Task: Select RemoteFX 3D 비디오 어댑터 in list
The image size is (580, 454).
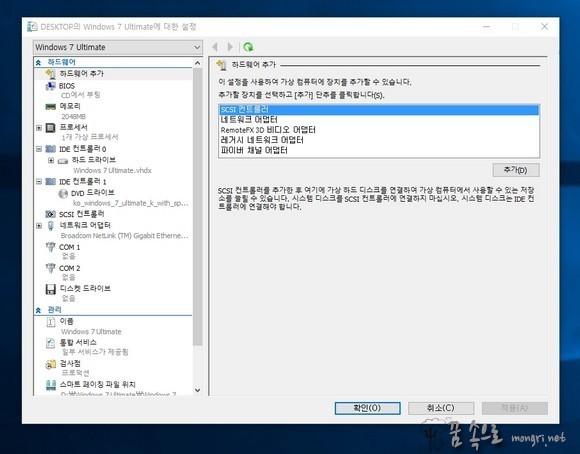Action: 379,130
